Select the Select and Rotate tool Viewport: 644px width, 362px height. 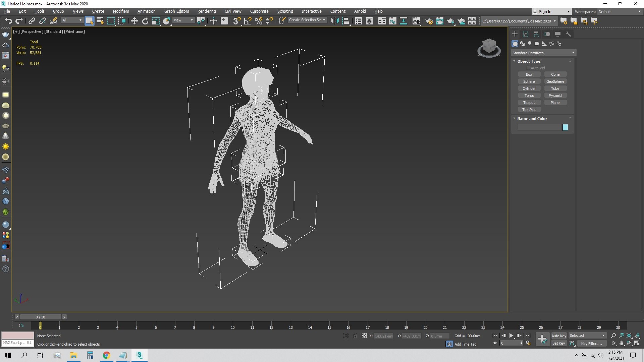[x=145, y=21]
